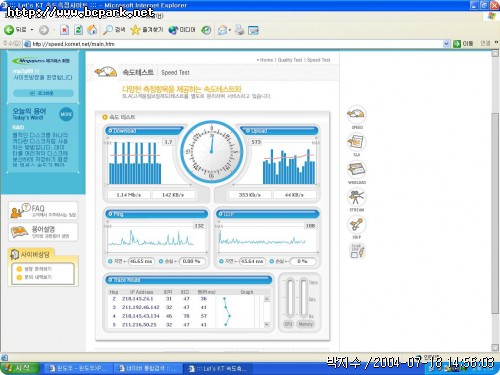This screenshot has width=500, height=375.
Task: Open the Search magnifier toolbar button
Action: [x=114, y=30]
